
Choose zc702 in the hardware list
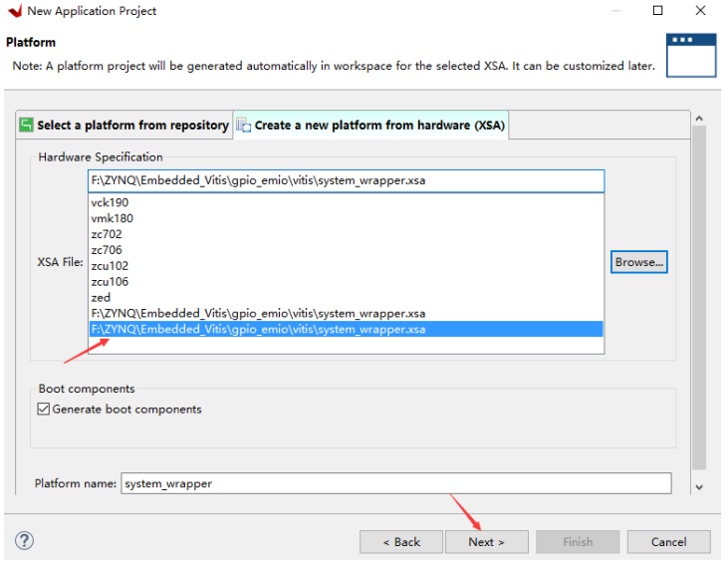pos(346,234)
